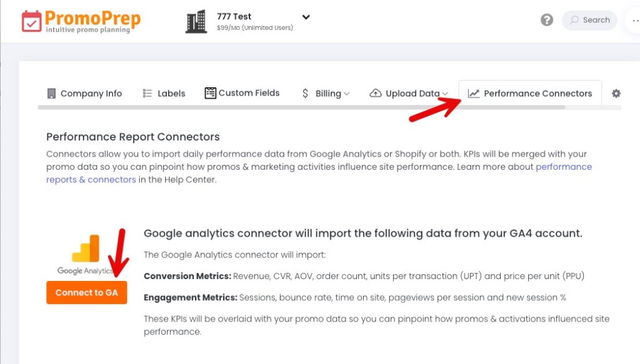Open the settings gear icon tab
Viewport: 640px width, 364px height.
point(616,94)
